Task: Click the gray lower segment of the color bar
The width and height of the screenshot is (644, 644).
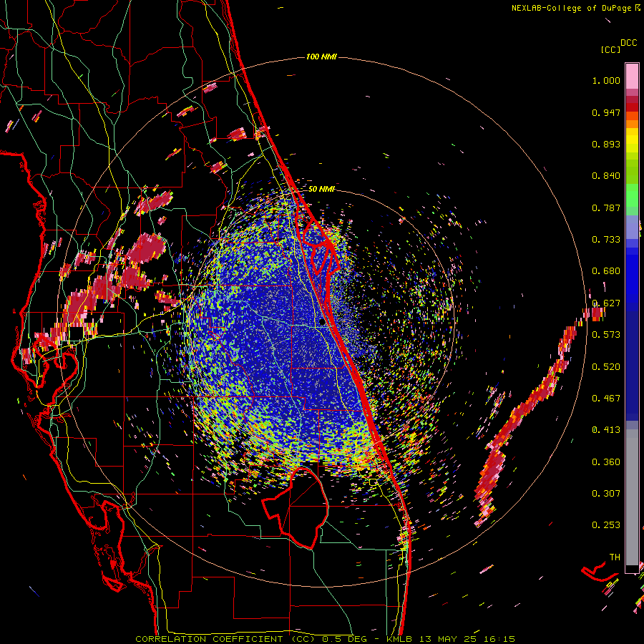Action: [632, 497]
